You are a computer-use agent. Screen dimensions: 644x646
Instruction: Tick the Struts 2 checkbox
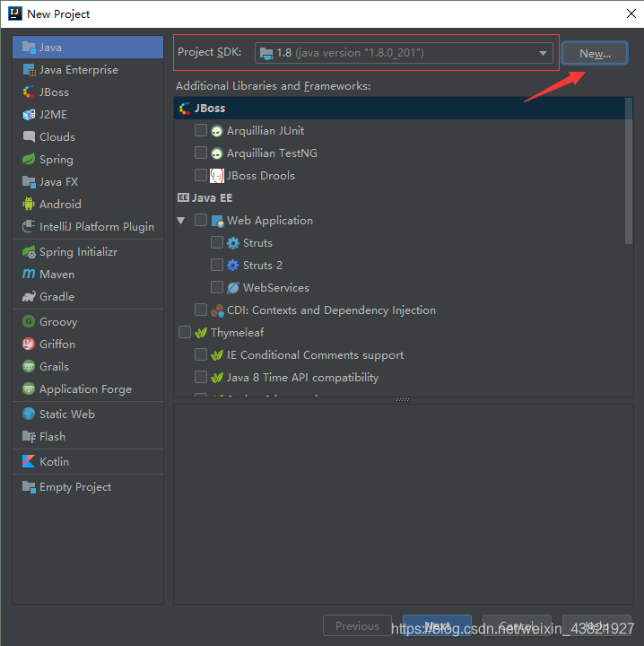tap(217, 265)
